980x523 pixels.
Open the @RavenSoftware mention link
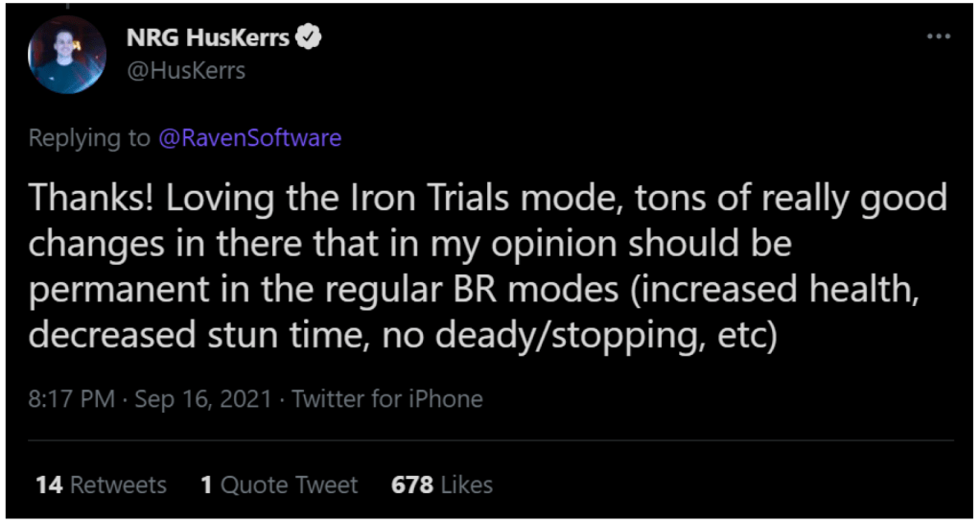point(249,138)
